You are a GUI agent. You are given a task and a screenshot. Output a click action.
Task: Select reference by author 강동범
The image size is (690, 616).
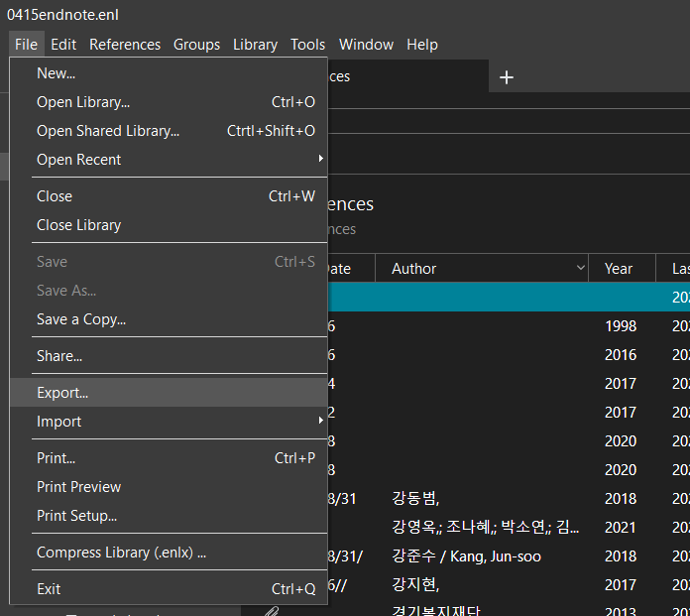(x=510, y=499)
